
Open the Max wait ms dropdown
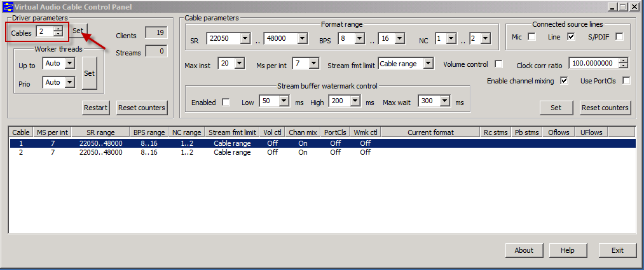click(444, 101)
